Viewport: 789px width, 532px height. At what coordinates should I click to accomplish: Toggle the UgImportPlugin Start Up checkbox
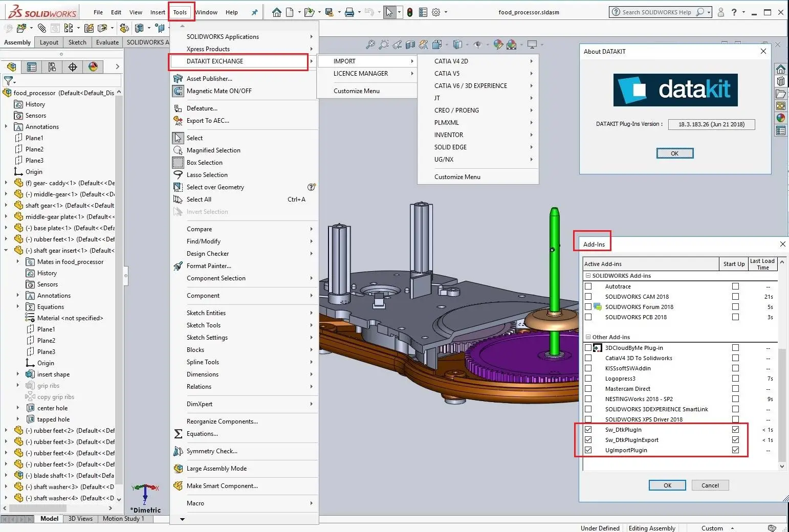[735, 450]
